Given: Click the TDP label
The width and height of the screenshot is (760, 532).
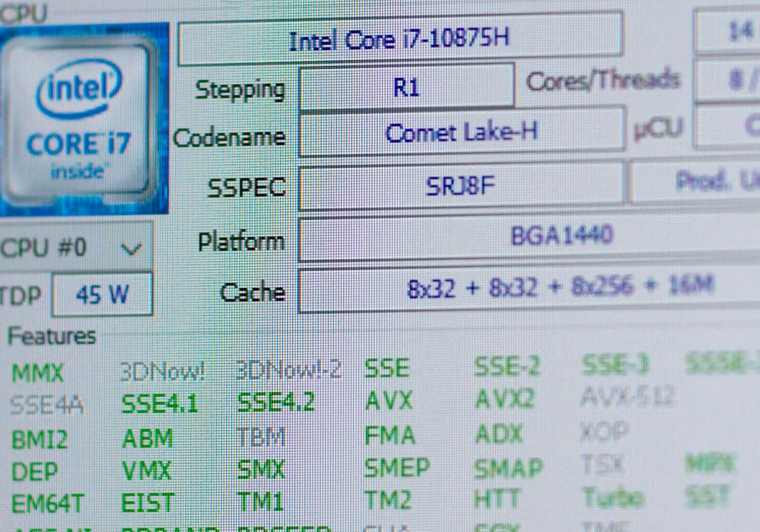Looking at the screenshot, I should click(x=20, y=296).
